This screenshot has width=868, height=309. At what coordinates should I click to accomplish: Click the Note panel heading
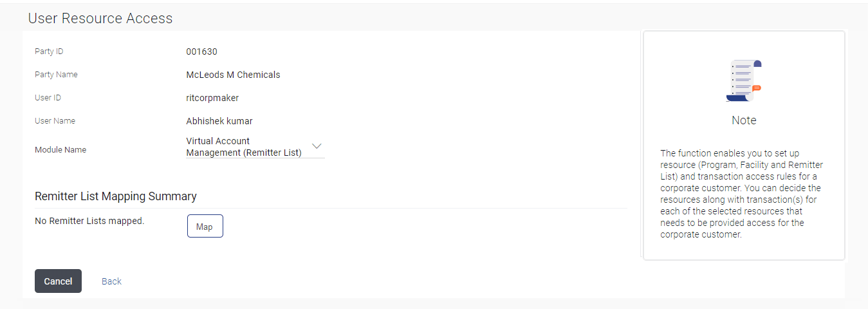coord(744,120)
